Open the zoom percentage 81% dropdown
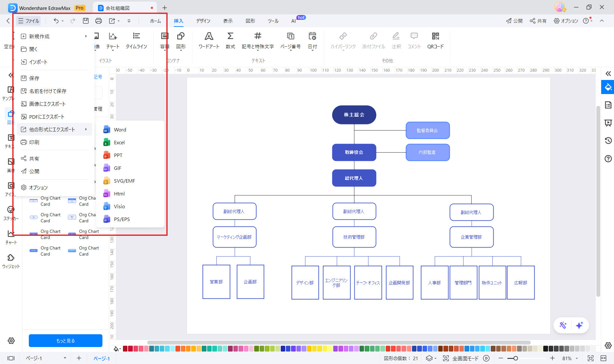This screenshot has height=364, width=614. 577,359
